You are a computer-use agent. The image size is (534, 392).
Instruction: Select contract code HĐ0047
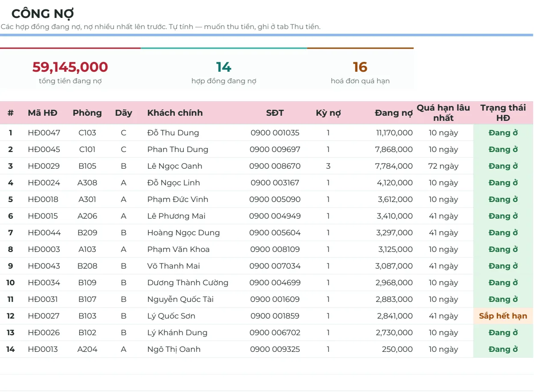coord(44,133)
